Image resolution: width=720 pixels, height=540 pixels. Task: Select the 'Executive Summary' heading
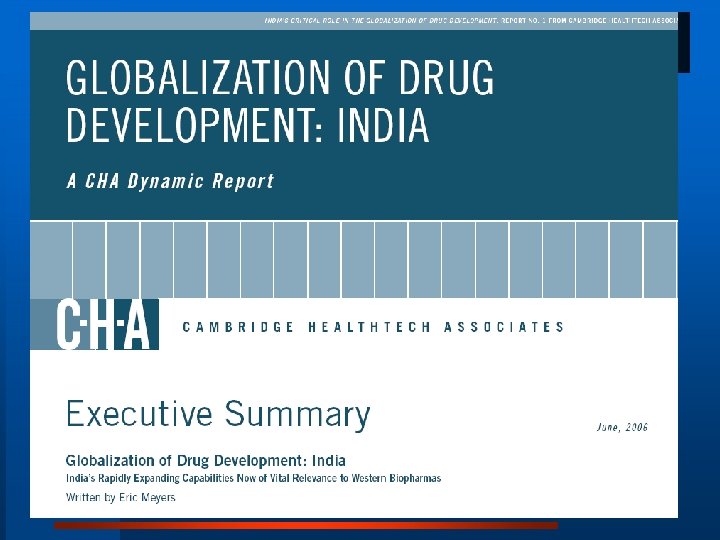[218, 415]
